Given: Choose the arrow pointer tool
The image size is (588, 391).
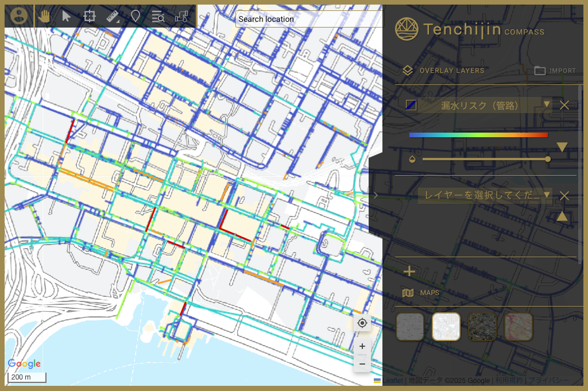Looking at the screenshot, I should click(x=67, y=17).
